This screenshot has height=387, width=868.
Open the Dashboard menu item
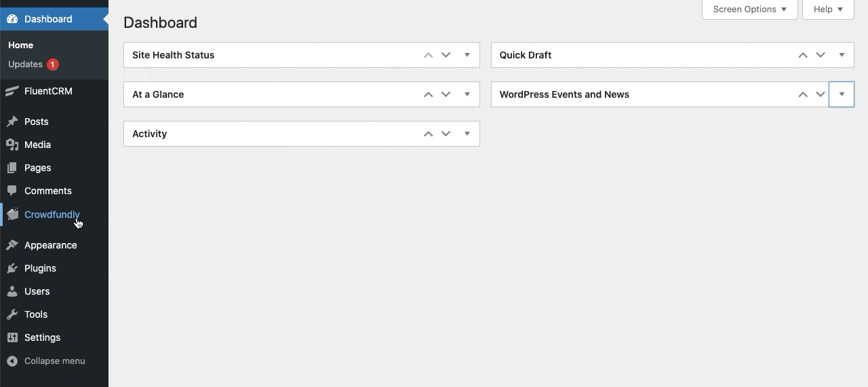coord(54,19)
